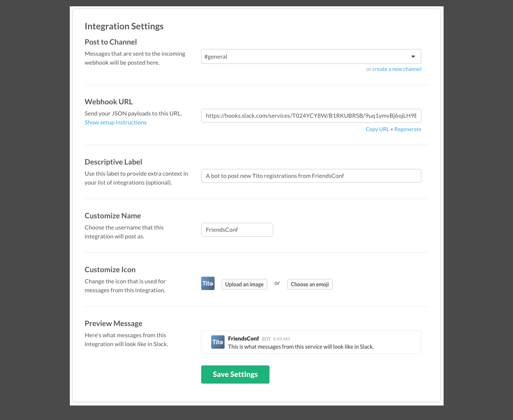Click the Choose an emoji button
This screenshot has height=420, width=513.
click(310, 284)
